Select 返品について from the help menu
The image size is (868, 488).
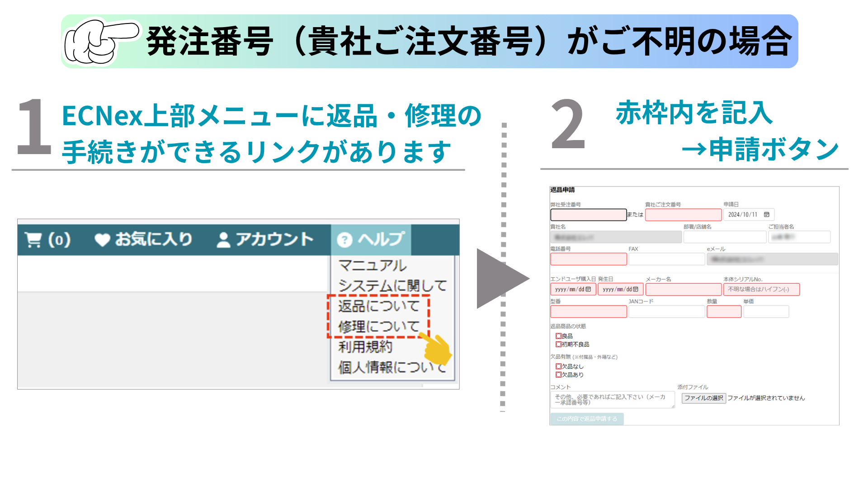[378, 305]
